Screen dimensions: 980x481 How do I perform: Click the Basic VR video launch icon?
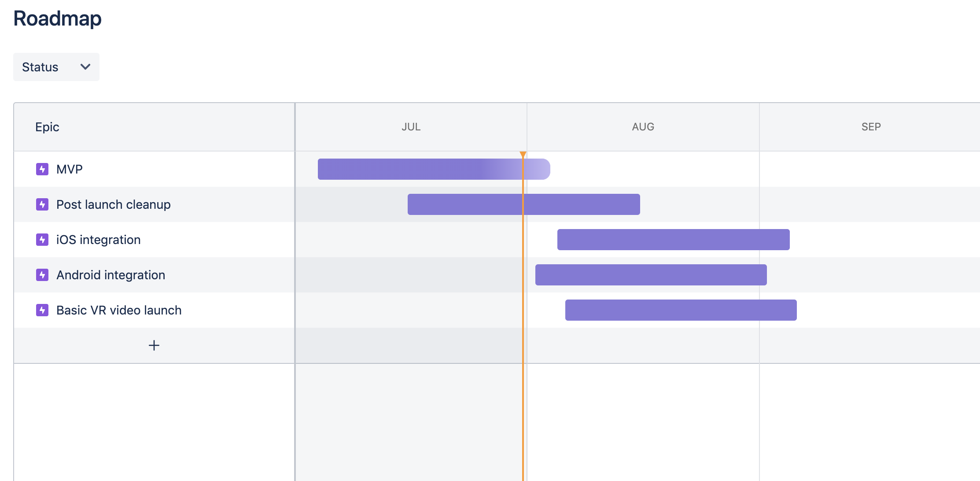point(42,310)
